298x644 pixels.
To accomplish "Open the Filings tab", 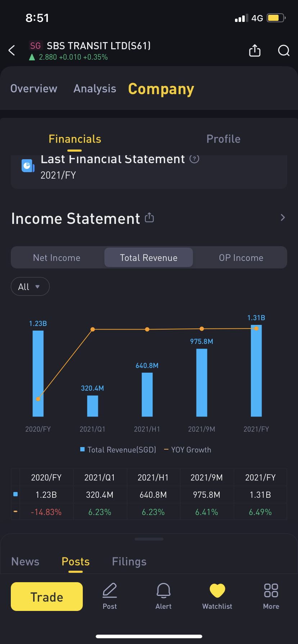I will [129, 561].
